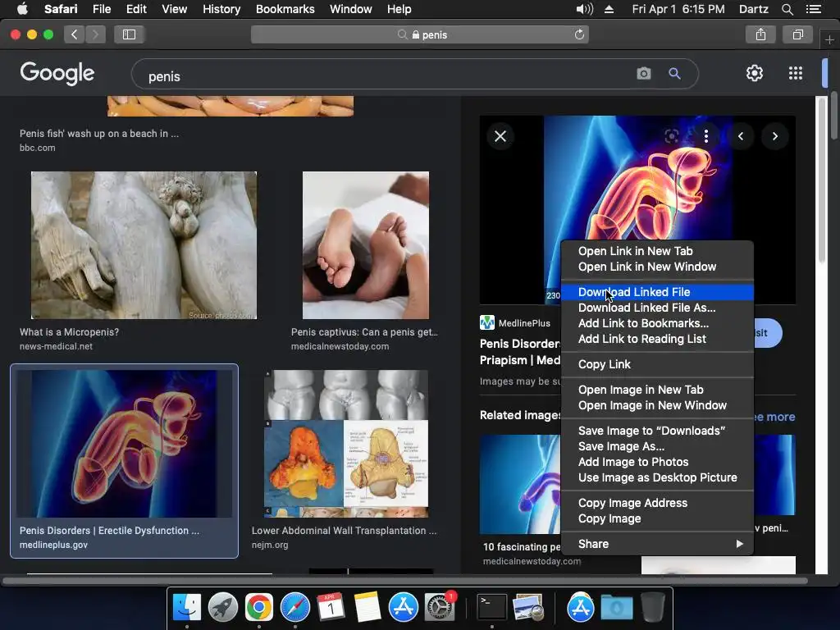
Task: Open Preview app from the Dock
Action: pyautogui.click(x=527, y=607)
